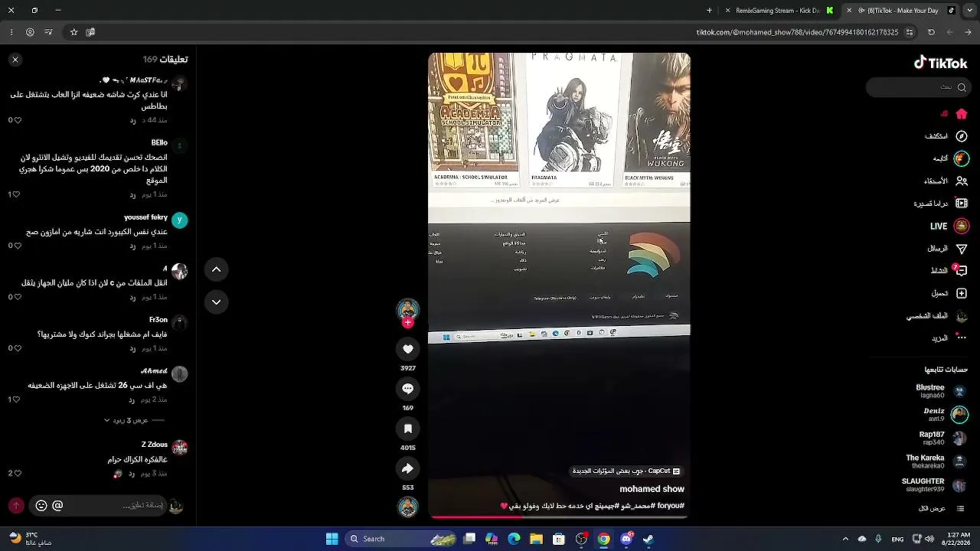This screenshot has width=980, height=551.
Task: Open the mohamed show username link
Action: pyautogui.click(x=652, y=489)
